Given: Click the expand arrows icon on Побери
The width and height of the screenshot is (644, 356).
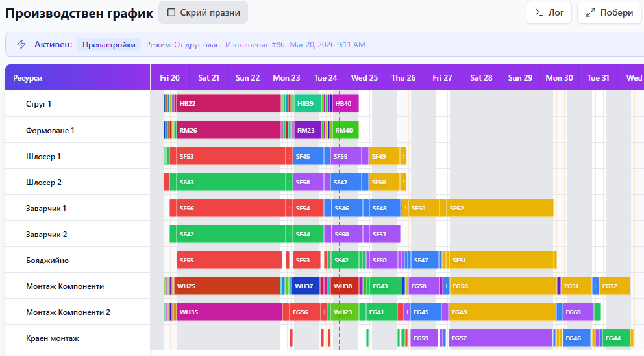Looking at the screenshot, I should point(590,12).
